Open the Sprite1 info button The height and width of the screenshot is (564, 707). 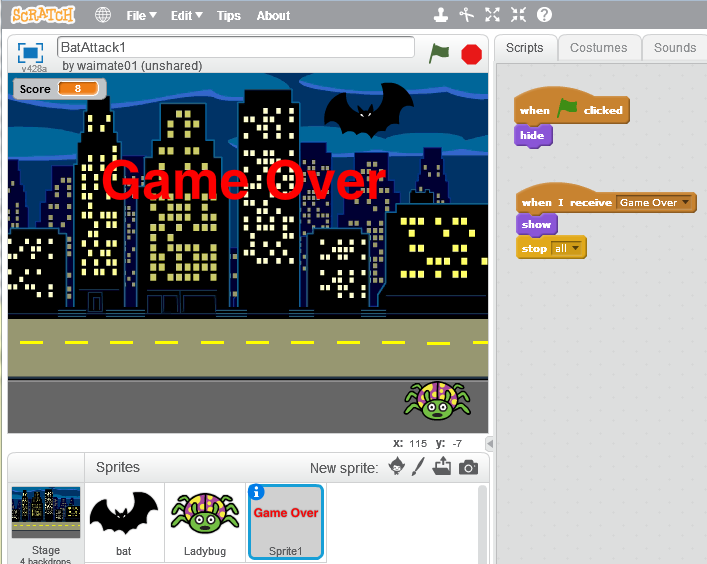point(256,492)
